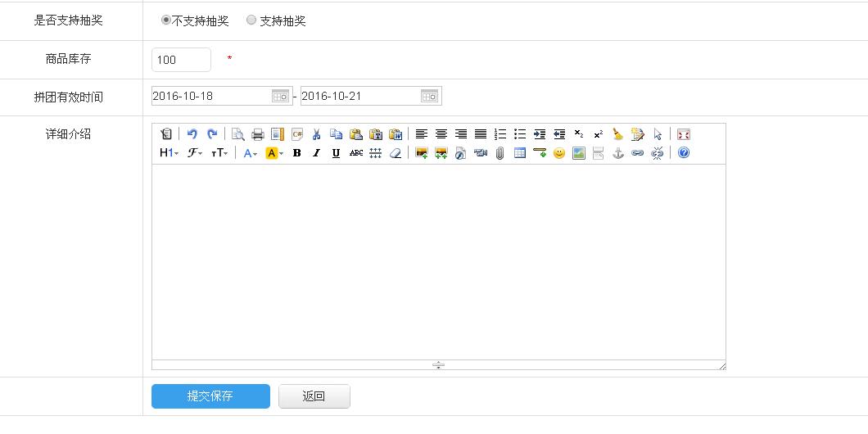This screenshot has width=868, height=434.
Task: Click the anchor icon in toolbar
Action: 618,153
